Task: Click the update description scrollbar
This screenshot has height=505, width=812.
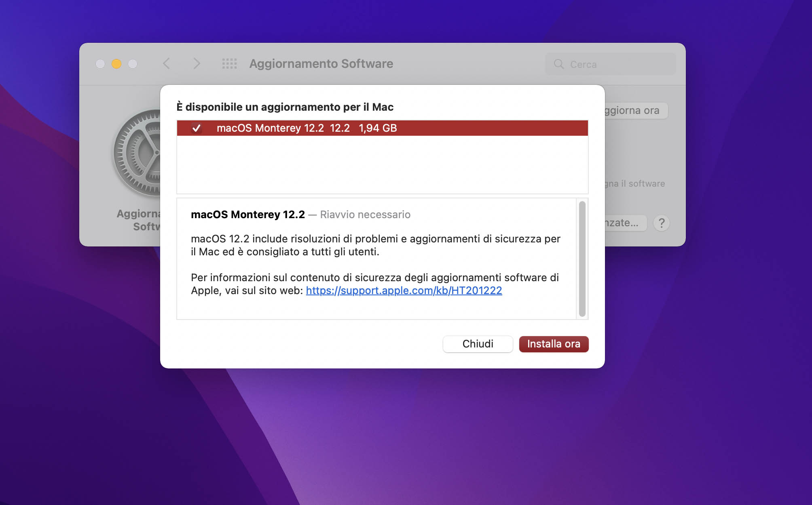Action: pos(582,259)
